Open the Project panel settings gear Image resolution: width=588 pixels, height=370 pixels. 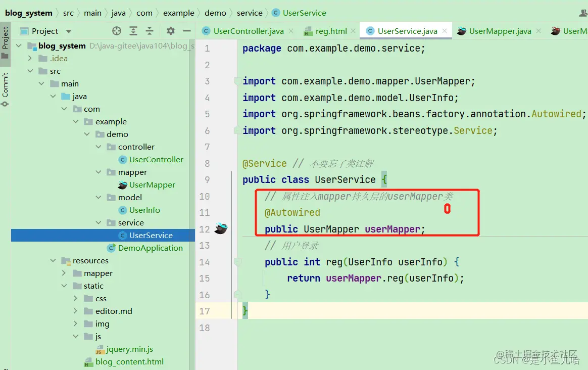(x=171, y=31)
